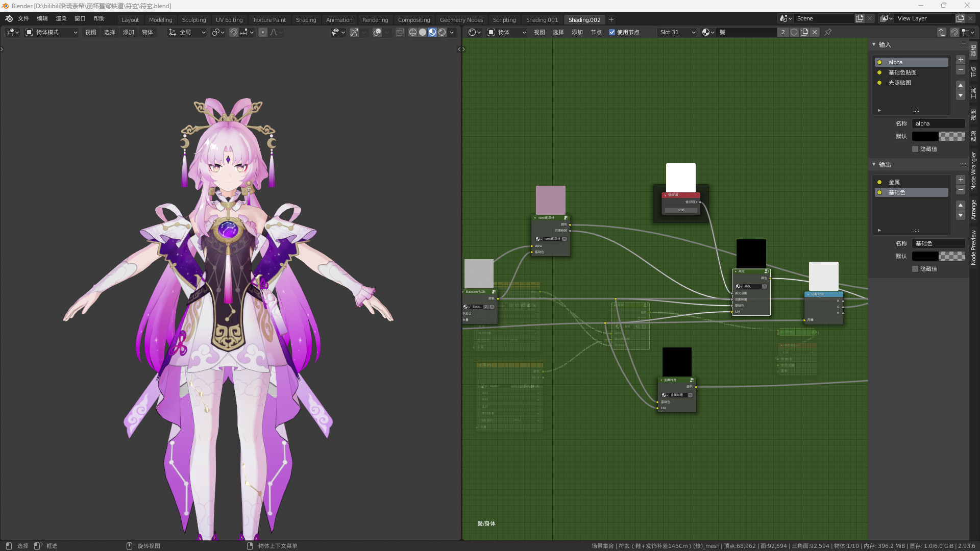Go to parent node tree arrow
Image resolution: width=980 pixels, height=551 pixels.
(941, 32)
